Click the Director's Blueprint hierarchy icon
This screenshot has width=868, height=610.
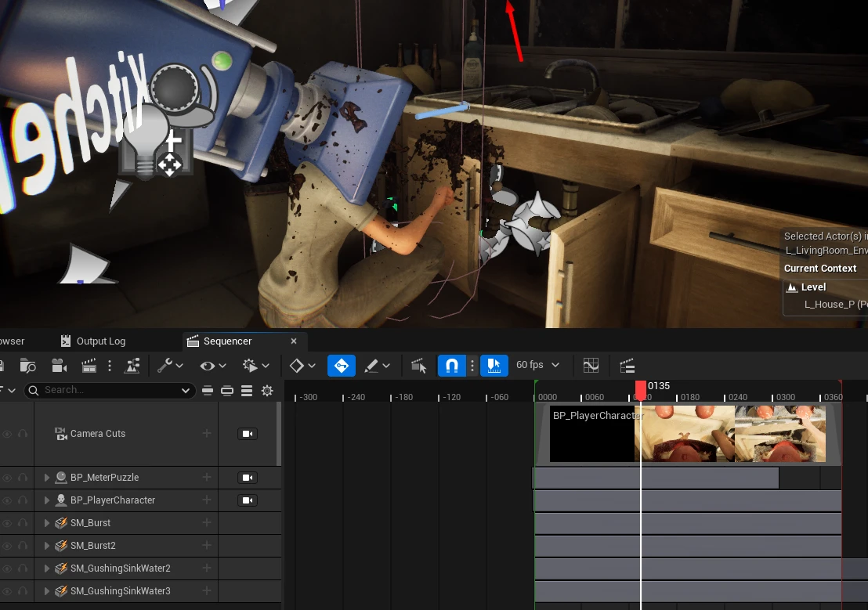pos(132,366)
